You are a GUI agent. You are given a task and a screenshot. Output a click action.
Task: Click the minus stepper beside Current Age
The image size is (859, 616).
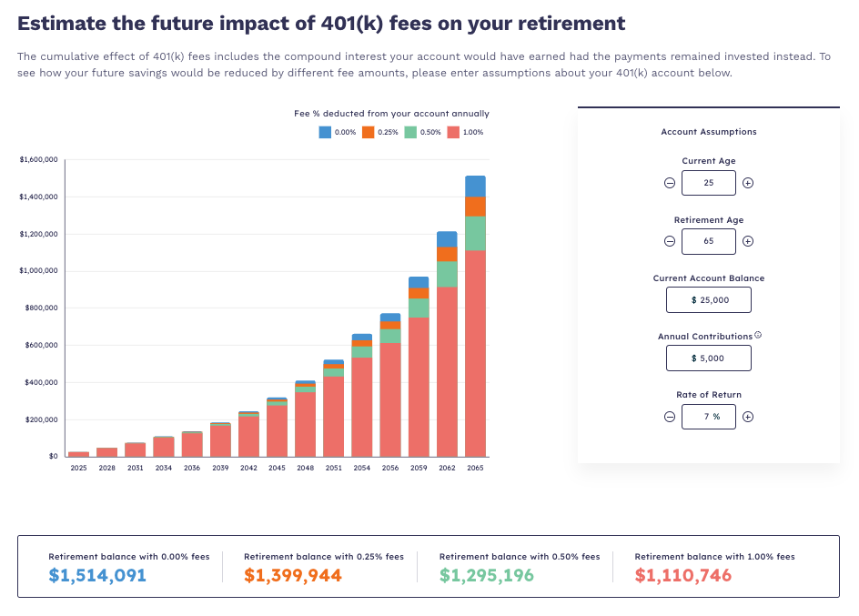tap(670, 182)
